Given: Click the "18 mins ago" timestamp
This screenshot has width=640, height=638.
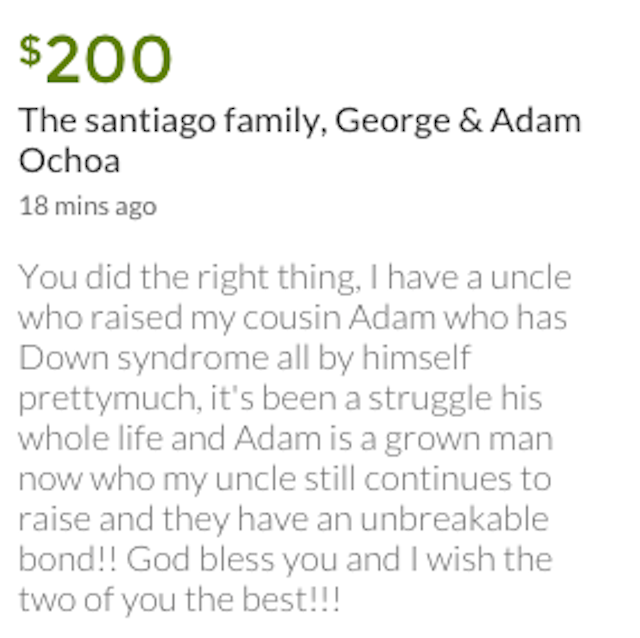Looking at the screenshot, I should click(87, 206).
